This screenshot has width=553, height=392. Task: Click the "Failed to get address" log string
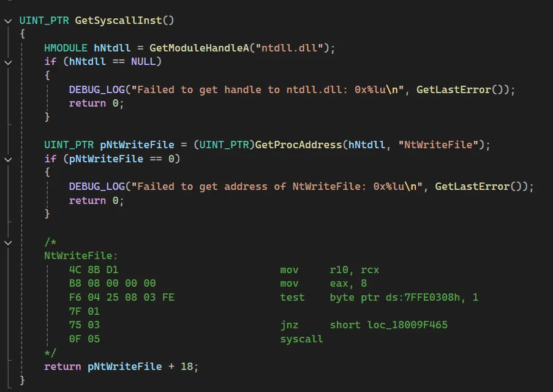click(x=280, y=186)
